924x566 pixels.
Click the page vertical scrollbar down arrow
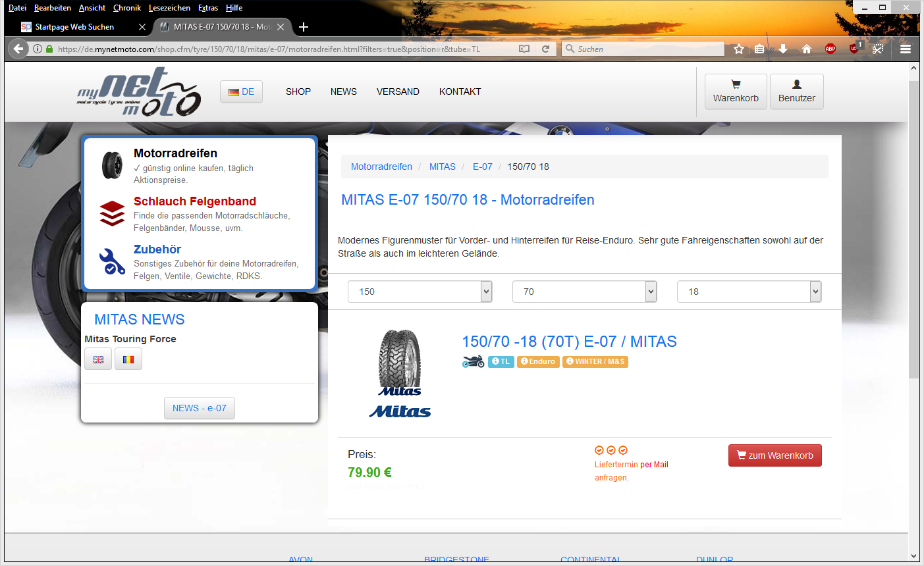pos(913,556)
